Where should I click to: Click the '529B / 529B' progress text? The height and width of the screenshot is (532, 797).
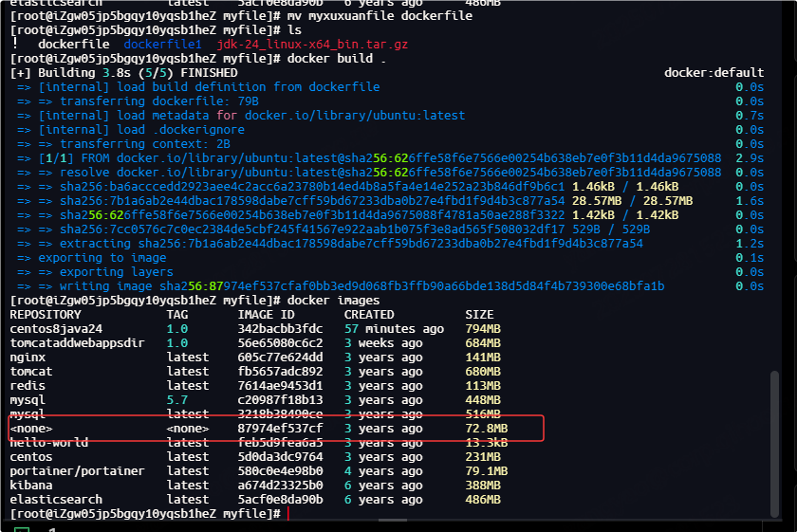click(610, 229)
